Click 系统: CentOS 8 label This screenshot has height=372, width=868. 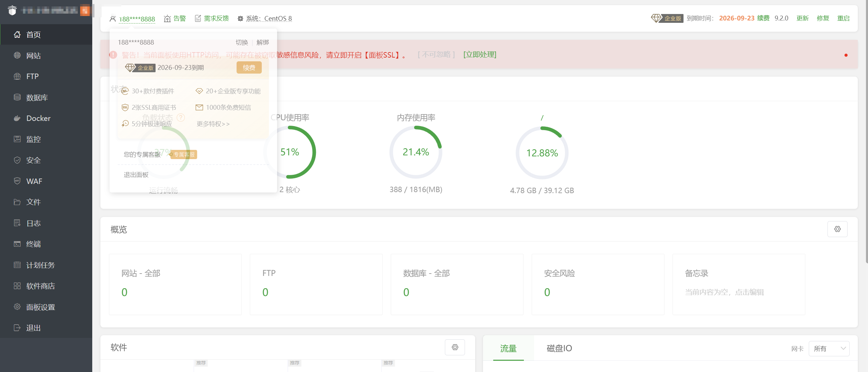click(x=269, y=18)
